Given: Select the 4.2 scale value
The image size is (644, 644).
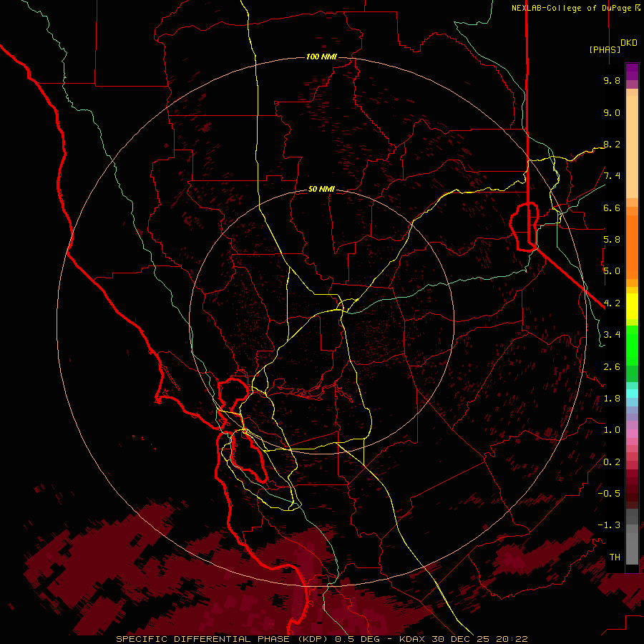Looking at the screenshot, I should 612,303.
